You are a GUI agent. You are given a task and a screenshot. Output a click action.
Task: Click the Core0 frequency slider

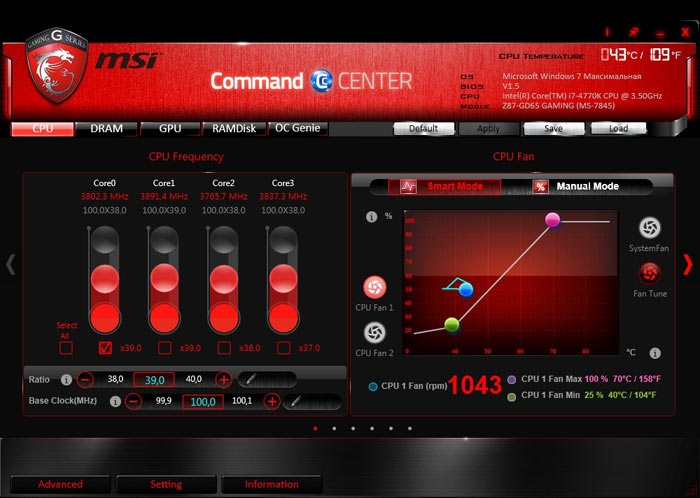(x=105, y=279)
